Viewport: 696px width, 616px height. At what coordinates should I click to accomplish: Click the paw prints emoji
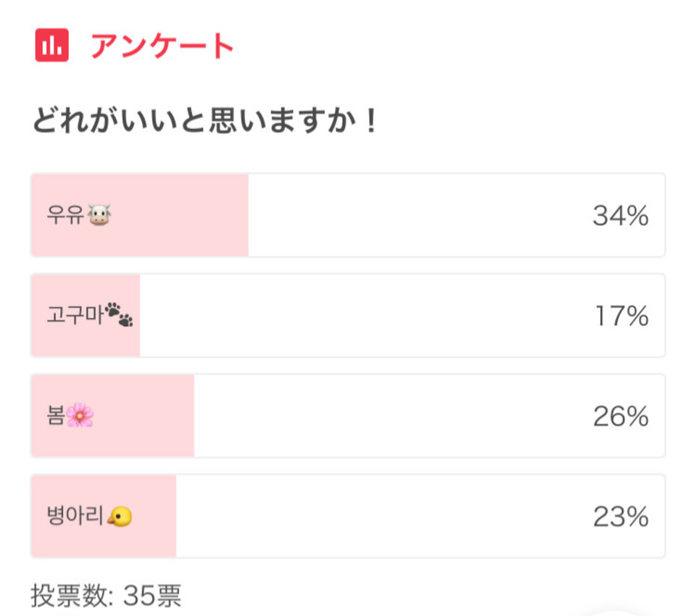pyautogui.click(x=119, y=315)
